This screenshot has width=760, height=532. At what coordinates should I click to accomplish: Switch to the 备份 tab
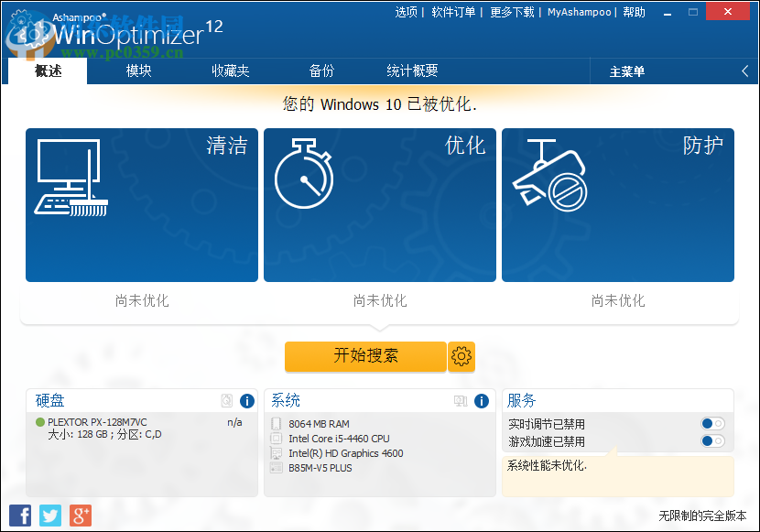(x=322, y=71)
